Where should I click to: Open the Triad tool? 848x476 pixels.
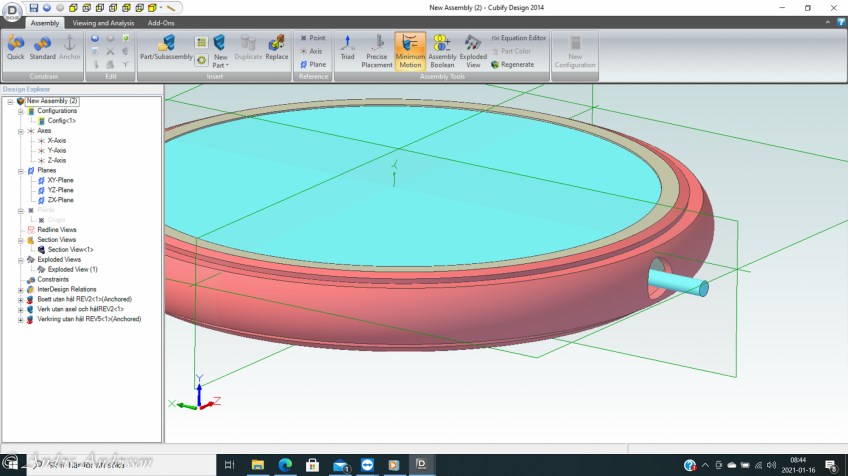(347, 47)
